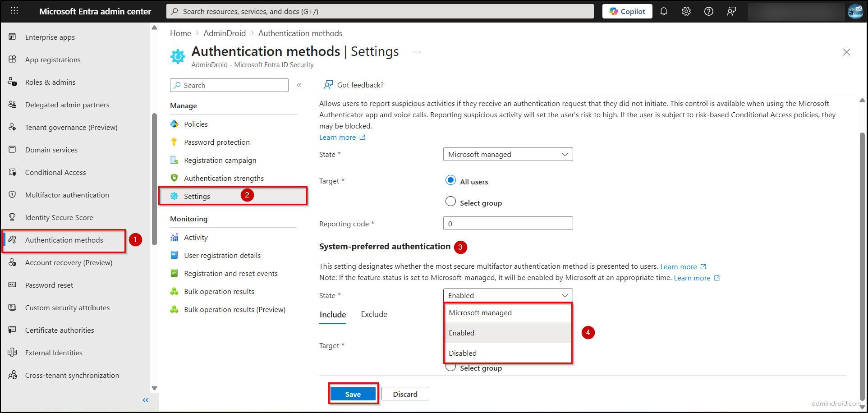Click the help question mark icon
The height and width of the screenshot is (413, 868).
tap(708, 11)
